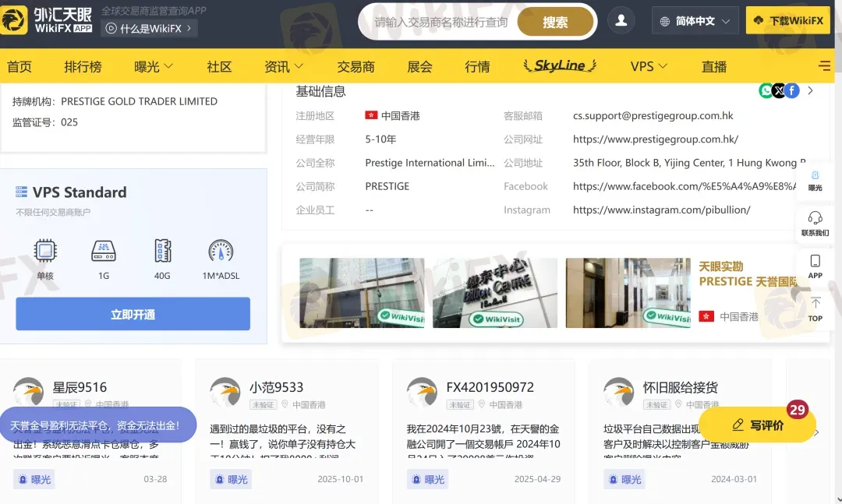Click PRESTIGE GOLD TRADER LIMITED text

(x=139, y=101)
